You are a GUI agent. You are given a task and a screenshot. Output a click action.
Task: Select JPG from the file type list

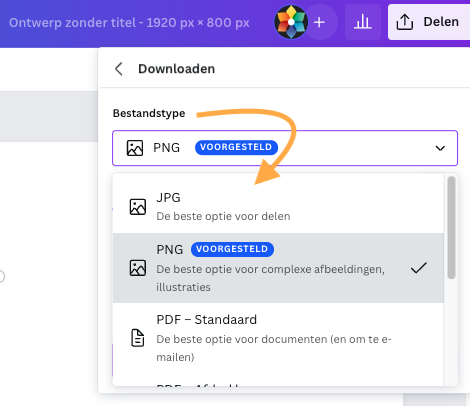tap(278, 207)
